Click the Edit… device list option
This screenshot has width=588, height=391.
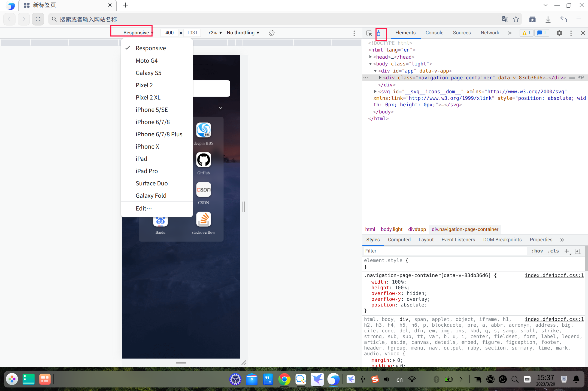pos(144,208)
